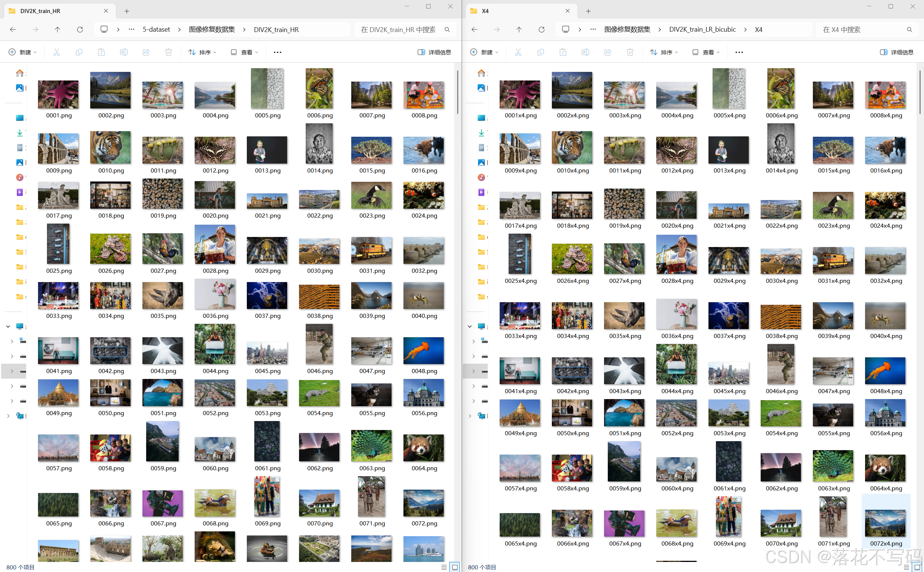Open the 排序 sort dropdown in the left window

point(203,52)
